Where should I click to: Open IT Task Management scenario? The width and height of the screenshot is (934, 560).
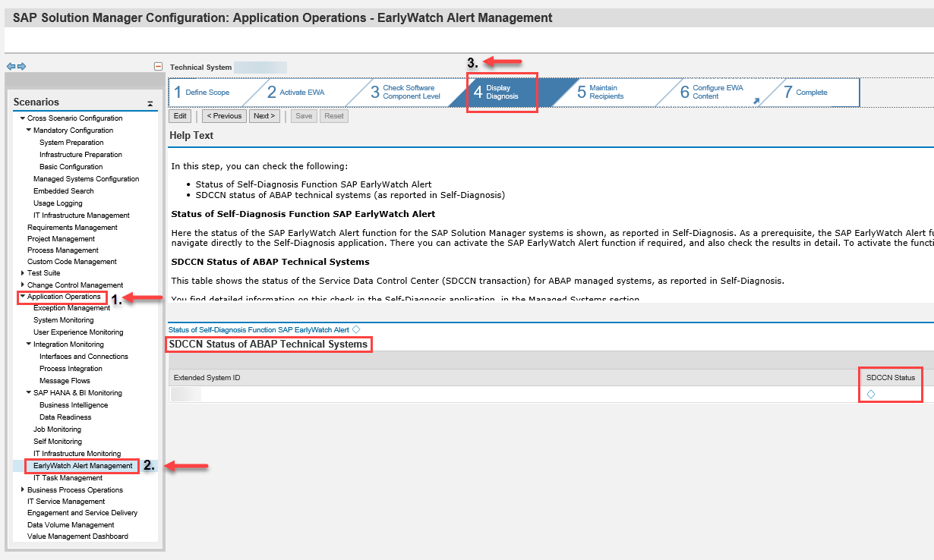click(68, 478)
